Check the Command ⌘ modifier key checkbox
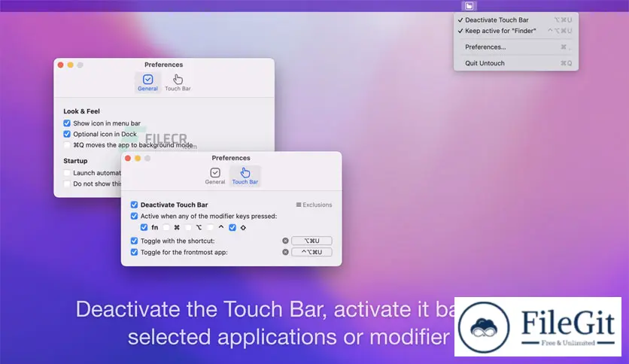 click(166, 227)
